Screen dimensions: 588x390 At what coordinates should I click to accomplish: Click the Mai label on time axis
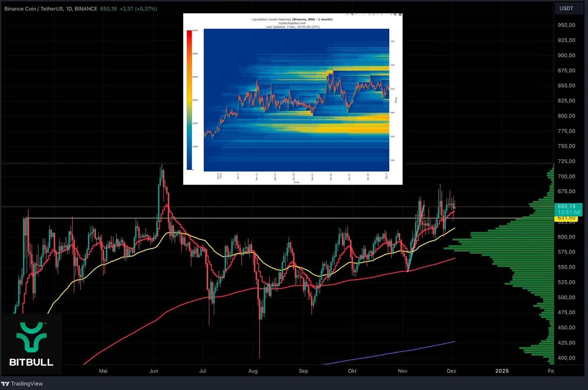[x=103, y=371]
